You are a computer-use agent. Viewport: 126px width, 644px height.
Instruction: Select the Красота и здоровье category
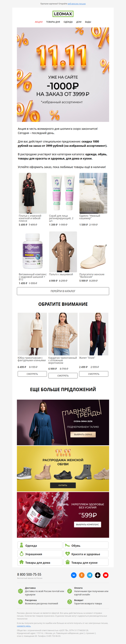click(x=86, y=554)
